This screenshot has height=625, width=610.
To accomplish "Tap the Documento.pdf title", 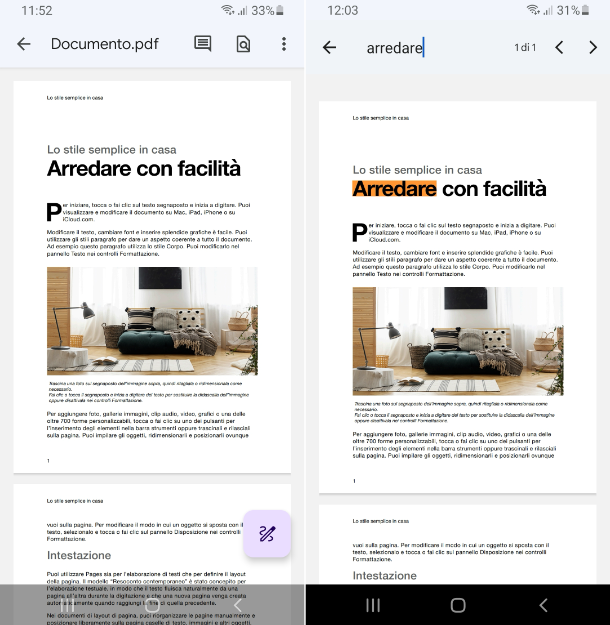I will coord(105,44).
